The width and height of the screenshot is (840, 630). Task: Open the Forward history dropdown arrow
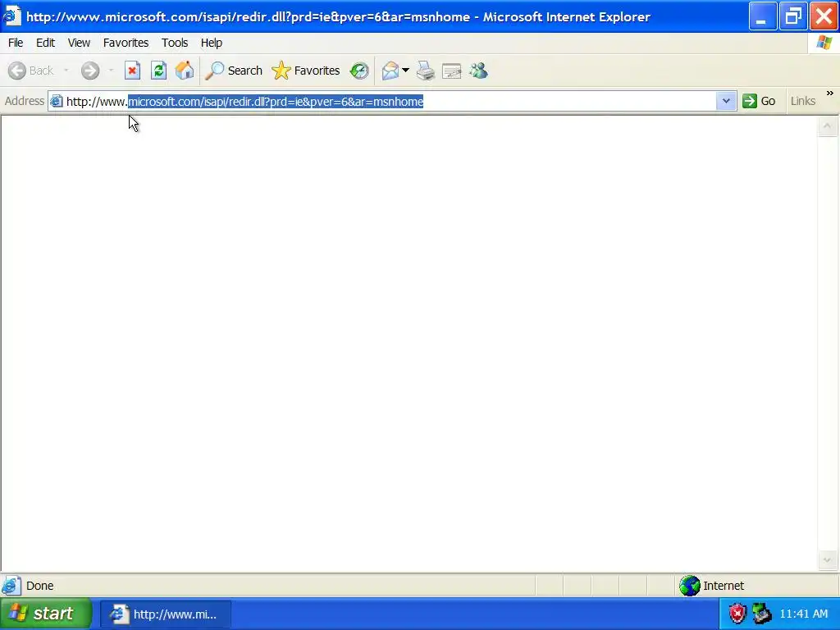[x=111, y=71]
